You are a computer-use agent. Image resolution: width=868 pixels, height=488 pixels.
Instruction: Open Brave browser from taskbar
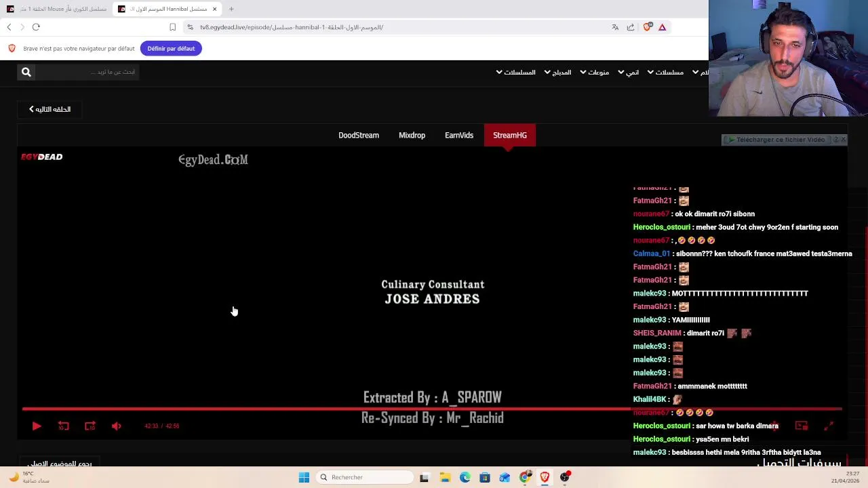545,477
